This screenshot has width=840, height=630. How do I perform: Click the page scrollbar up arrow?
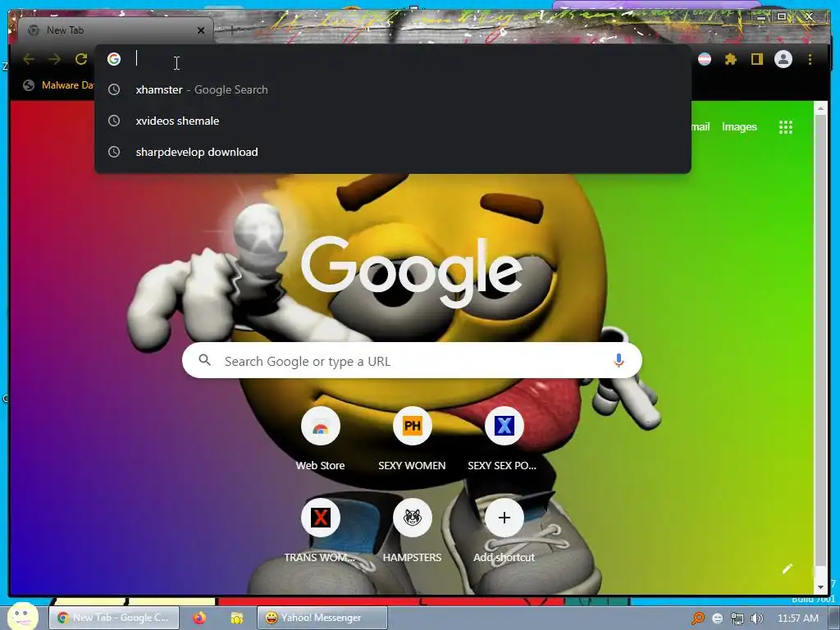tap(820, 107)
